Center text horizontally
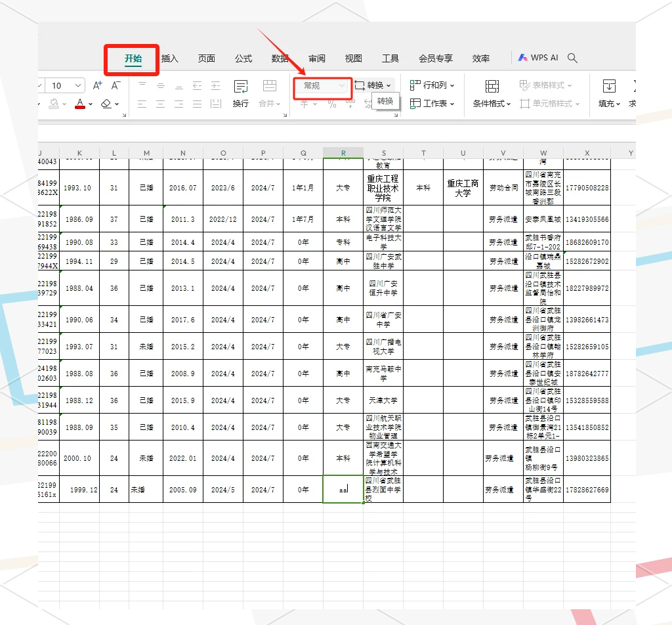This screenshot has height=625, width=672. click(161, 103)
